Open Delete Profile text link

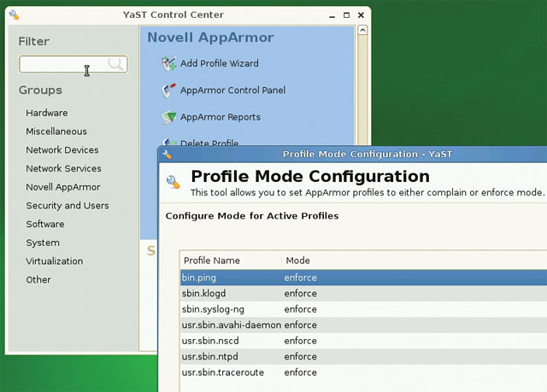pyautogui.click(x=209, y=143)
